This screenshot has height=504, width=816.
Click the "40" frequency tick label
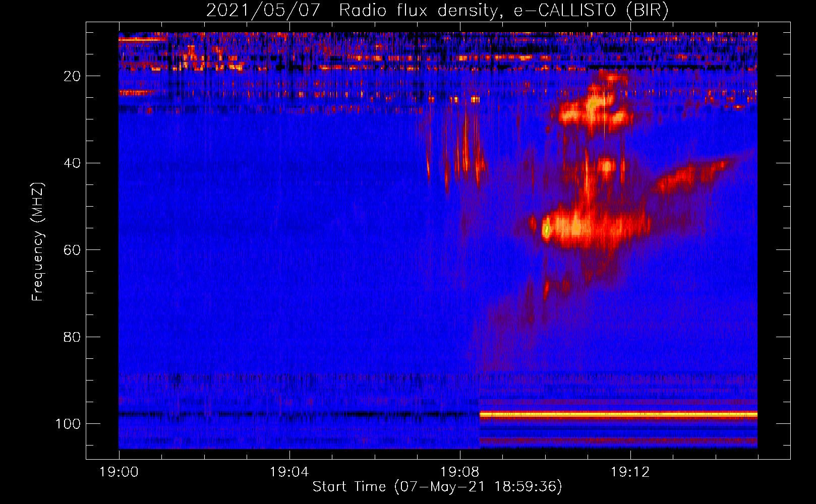[x=72, y=163]
